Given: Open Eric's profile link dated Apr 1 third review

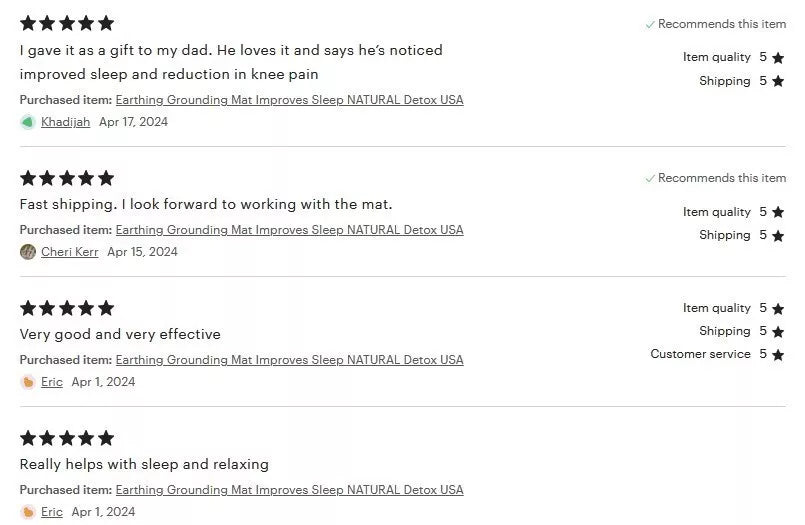Looking at the screenshot, I should [52, 382].
